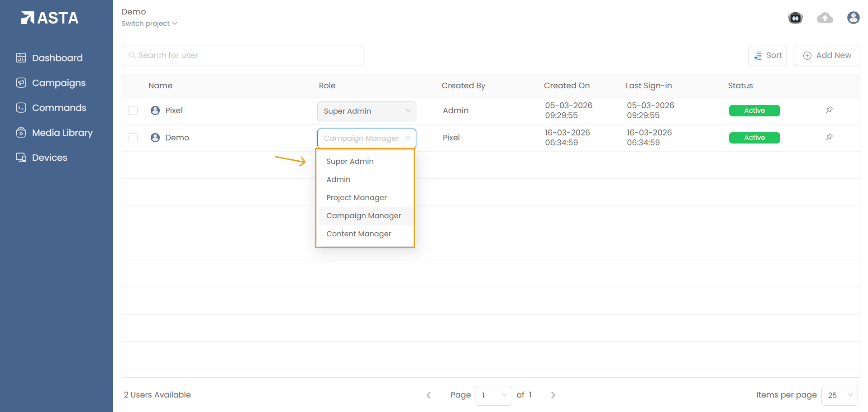This screenshot has width=868, height=412.
Task: Go to previous page arrow
Action: point(429,395)
